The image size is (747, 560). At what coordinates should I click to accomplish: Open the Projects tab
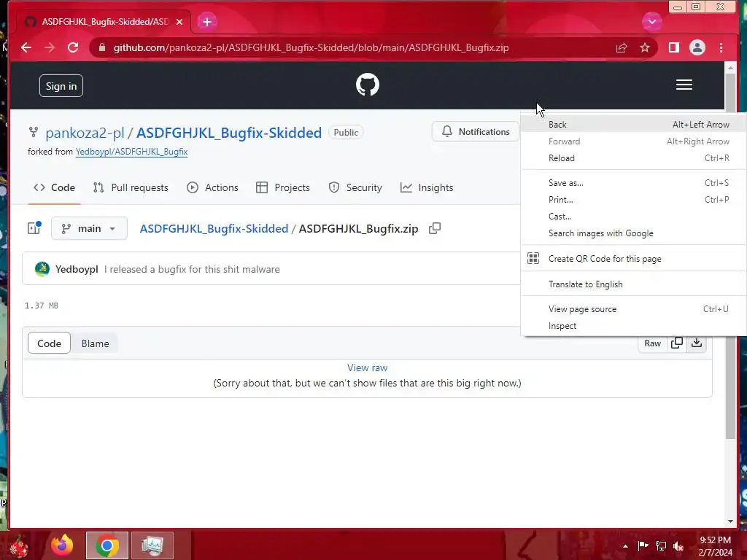[283, 187]
